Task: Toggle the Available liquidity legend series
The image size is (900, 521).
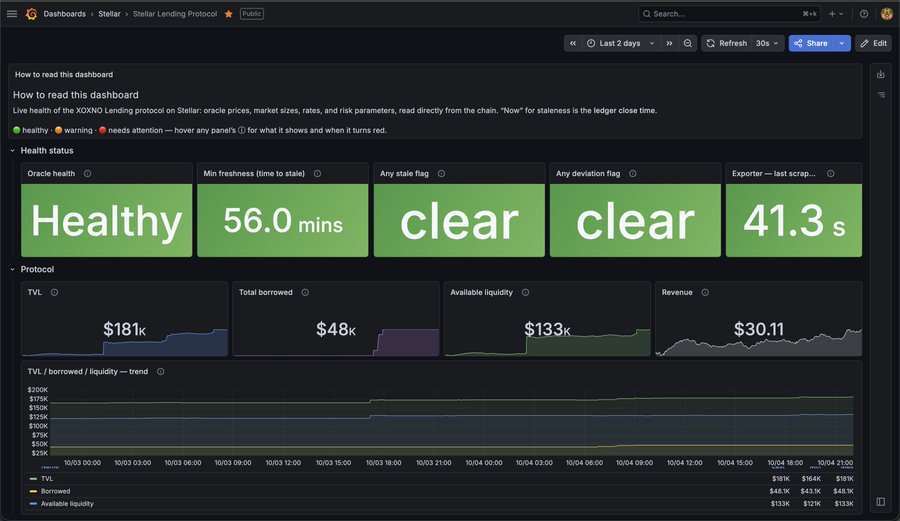Action: tap(67, 504)
